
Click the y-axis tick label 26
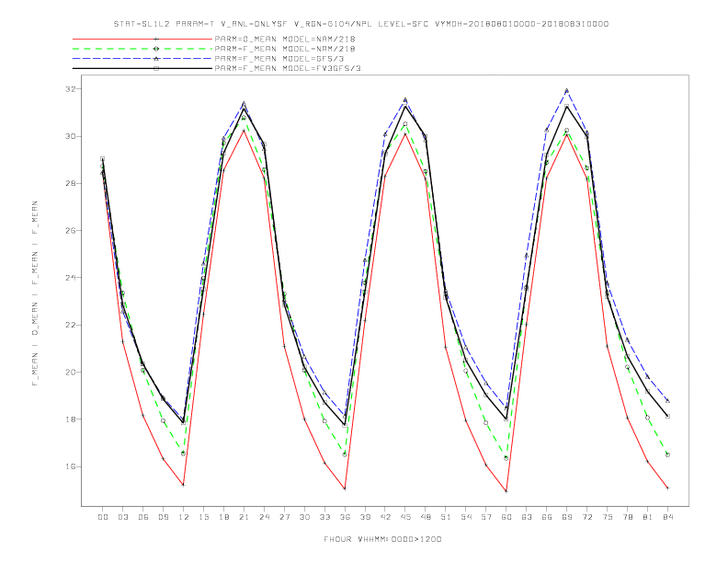coord(71,231)
